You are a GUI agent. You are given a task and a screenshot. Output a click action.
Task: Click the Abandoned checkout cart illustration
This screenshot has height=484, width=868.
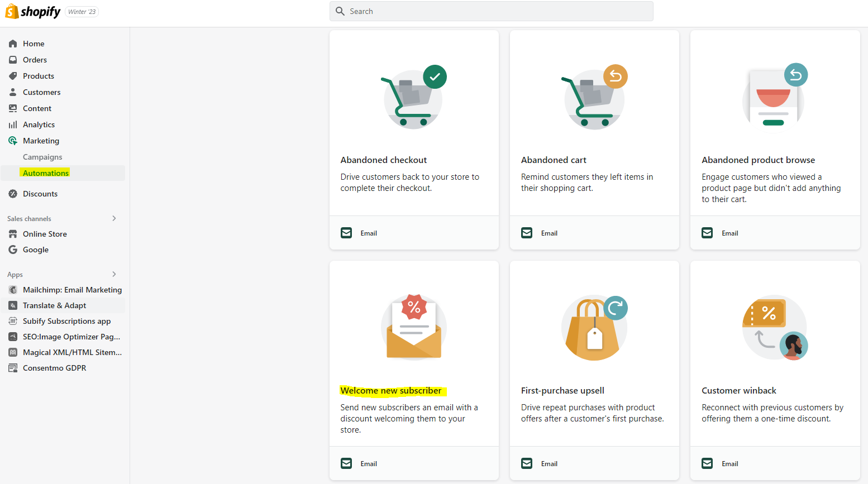coord(414,97)
